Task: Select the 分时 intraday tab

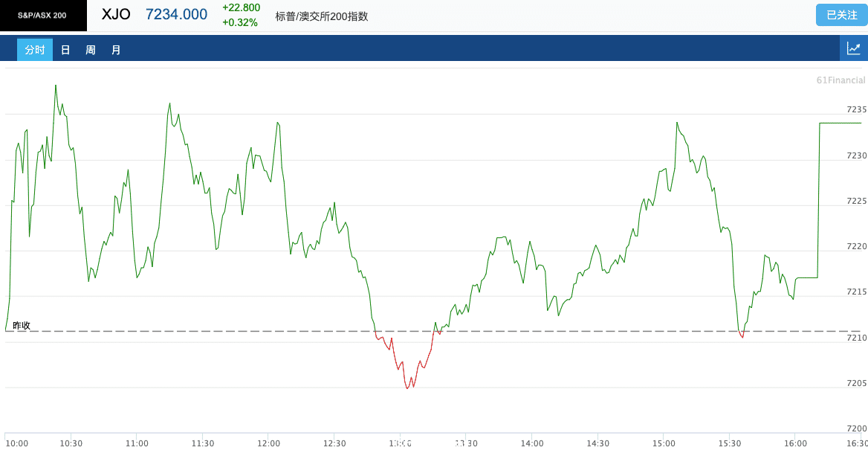Action: click(x=35, y=50)
